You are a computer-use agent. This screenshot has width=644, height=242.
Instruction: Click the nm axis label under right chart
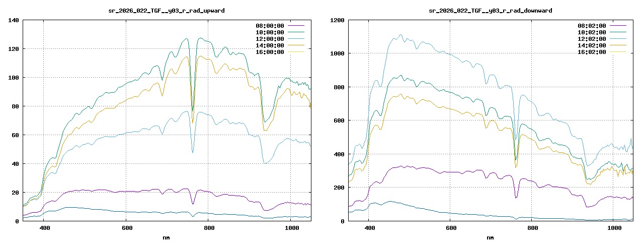click(x=490, y=237)
